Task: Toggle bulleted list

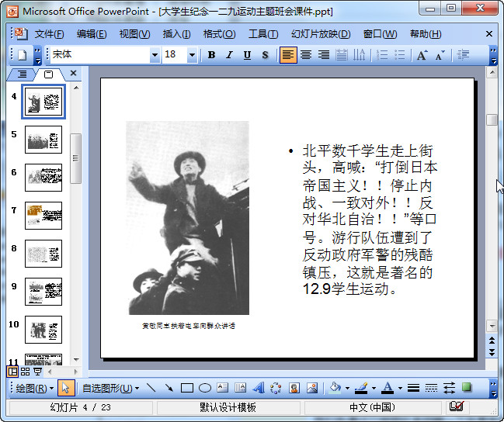Action: click(x=399, y=55)
